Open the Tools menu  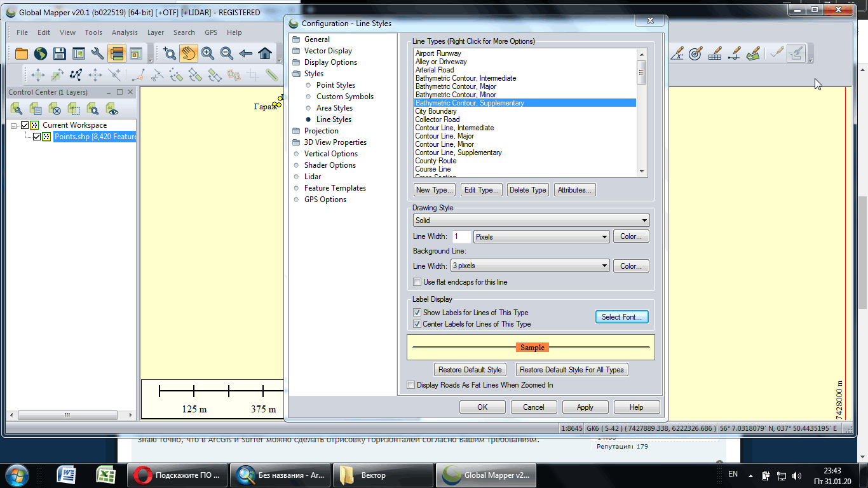(x=93, y=32)
